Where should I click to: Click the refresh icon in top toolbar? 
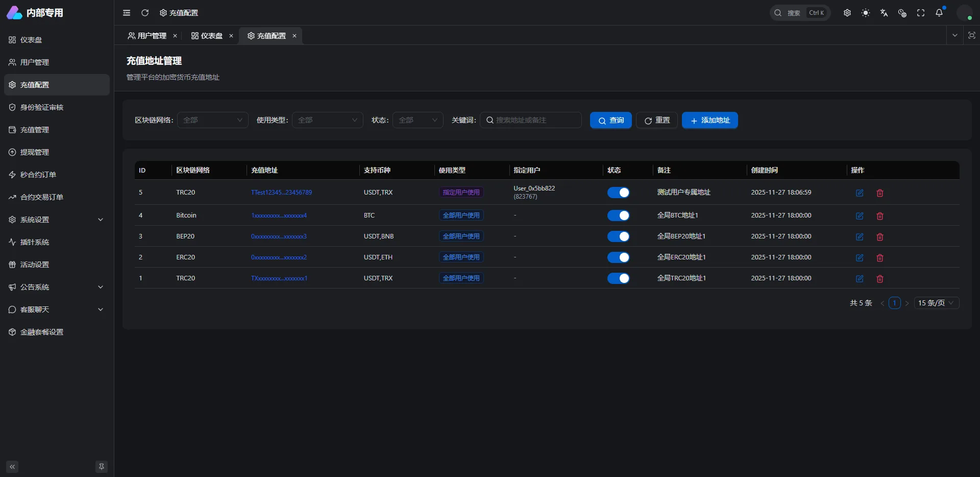coord(145,13)
